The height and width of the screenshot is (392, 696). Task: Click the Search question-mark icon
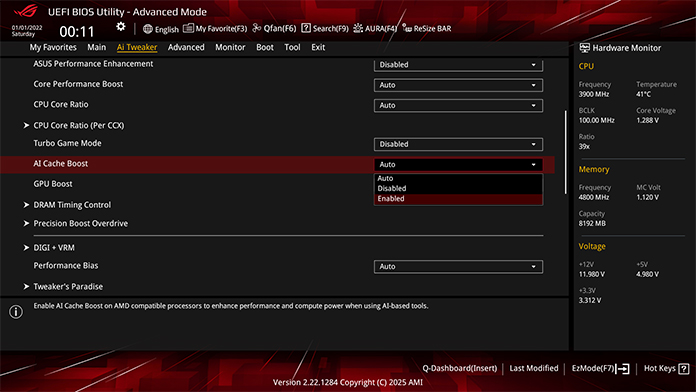[306, 28]
